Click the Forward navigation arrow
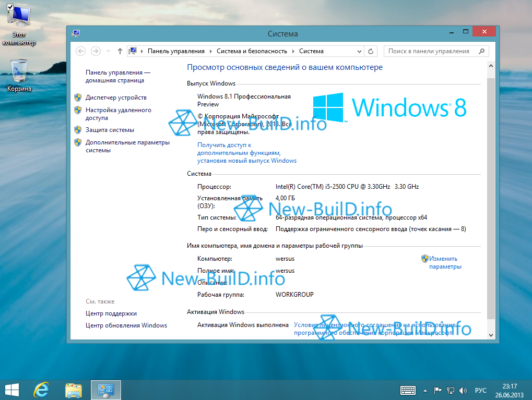This screenshot has height=400, width=532. pos(96,51)
